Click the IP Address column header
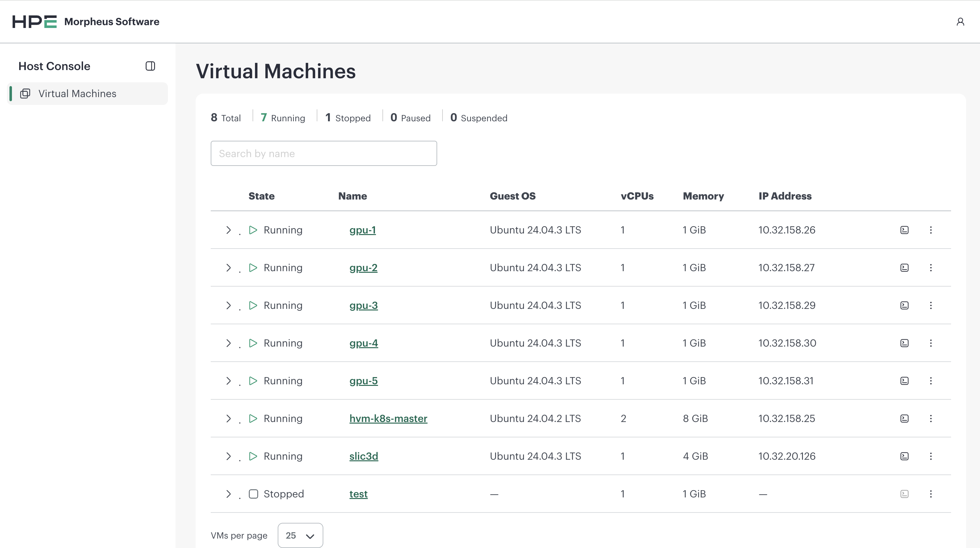 [x=785, y=196]
